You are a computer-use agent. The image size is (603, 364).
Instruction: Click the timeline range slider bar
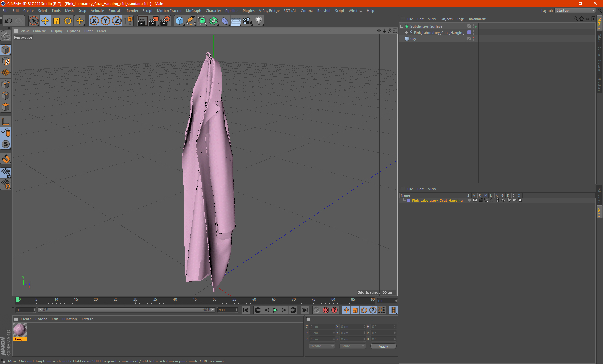pyautogui.click(x=127, y=310)
